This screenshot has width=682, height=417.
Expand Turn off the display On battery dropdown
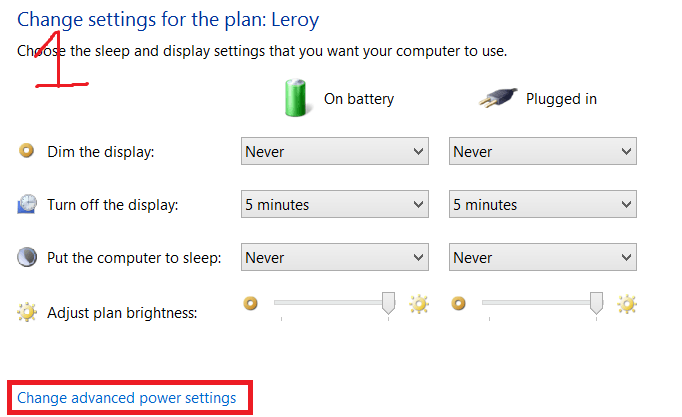(335, 205)
